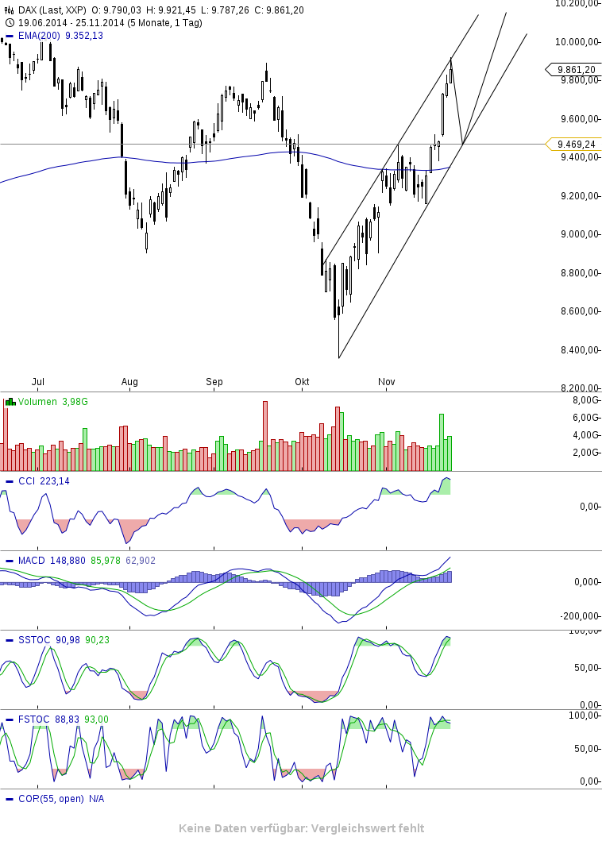The width and height of the screenshot is (602, 868).
Task: Click the '10.000,00' price axis label
Action: click(x=577, y=42)
